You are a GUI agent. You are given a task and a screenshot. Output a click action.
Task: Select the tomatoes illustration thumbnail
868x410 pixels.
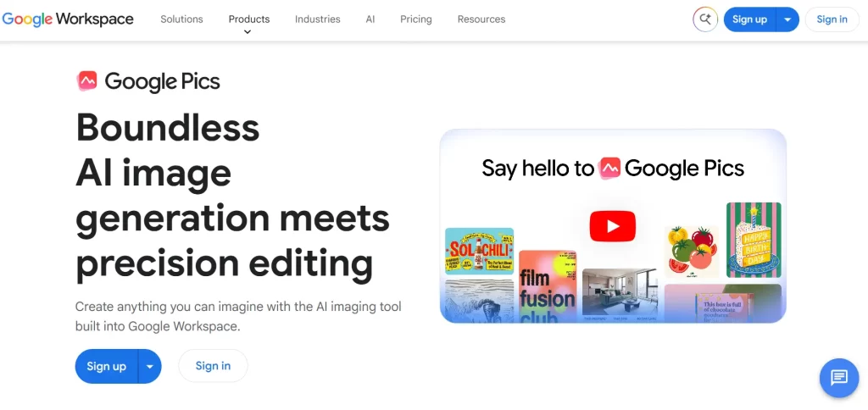coord(692,252)
